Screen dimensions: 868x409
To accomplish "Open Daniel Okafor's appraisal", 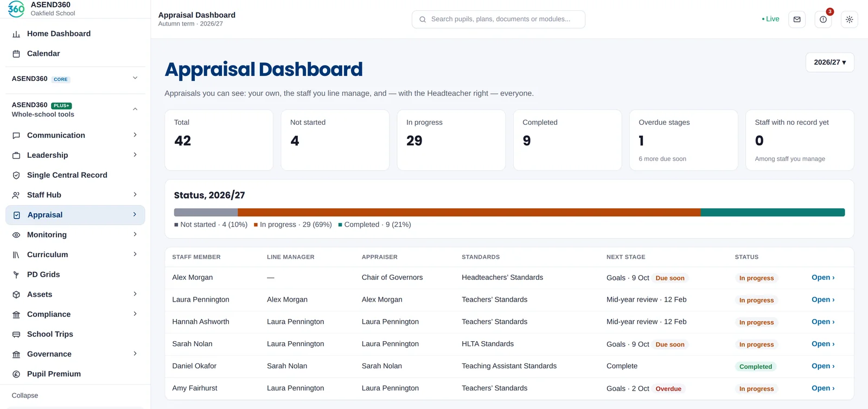I will (x=823, y=366).
